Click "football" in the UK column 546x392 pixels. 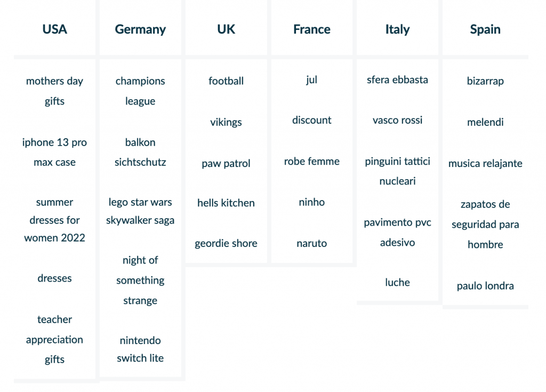(226, 81)
